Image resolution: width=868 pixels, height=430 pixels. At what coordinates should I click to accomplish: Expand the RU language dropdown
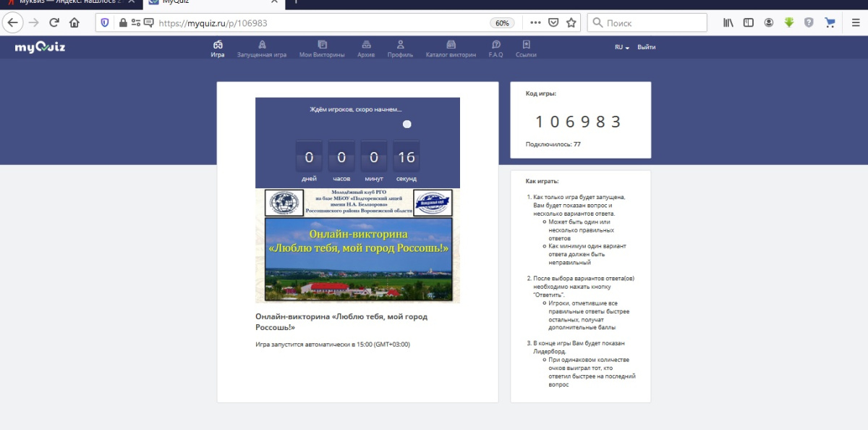tap(622, 47)
